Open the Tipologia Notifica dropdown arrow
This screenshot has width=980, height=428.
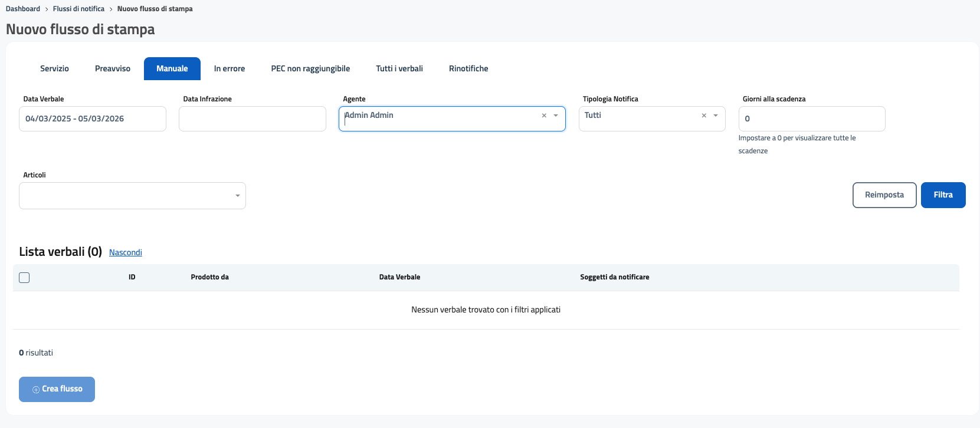[716, 116]
